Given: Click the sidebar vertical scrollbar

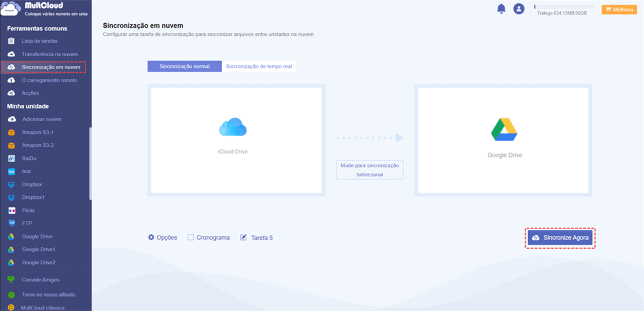Looking at the screenshot, I should click(90, 164).
